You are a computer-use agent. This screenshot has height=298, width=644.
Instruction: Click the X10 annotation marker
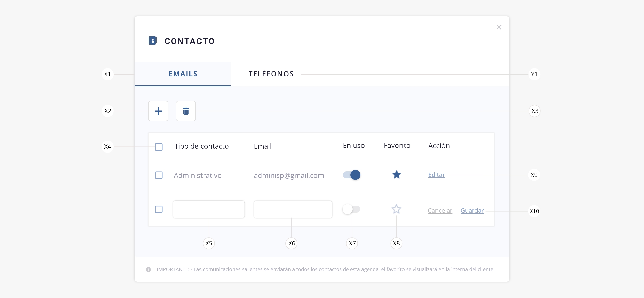coord(534,211)
